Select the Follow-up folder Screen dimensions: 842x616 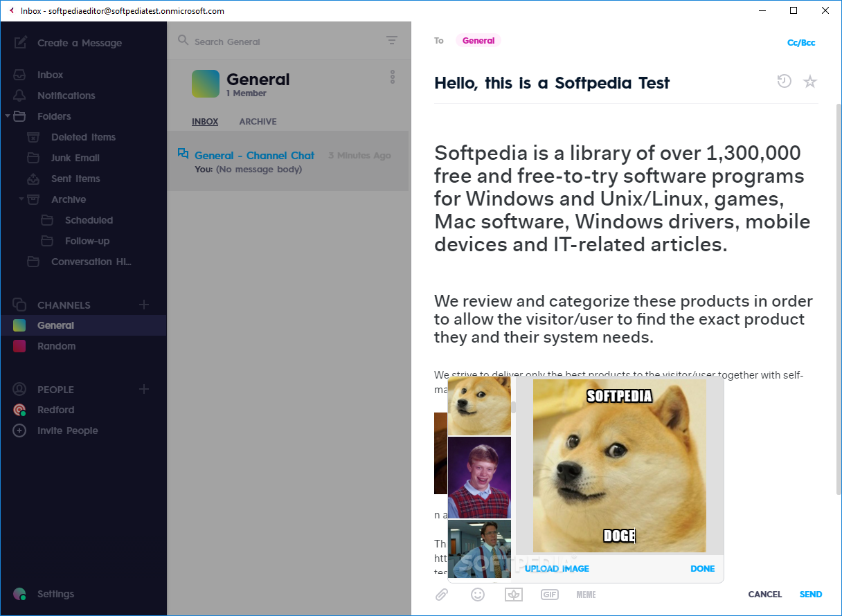pyautogui.click(x=87, y=241)
